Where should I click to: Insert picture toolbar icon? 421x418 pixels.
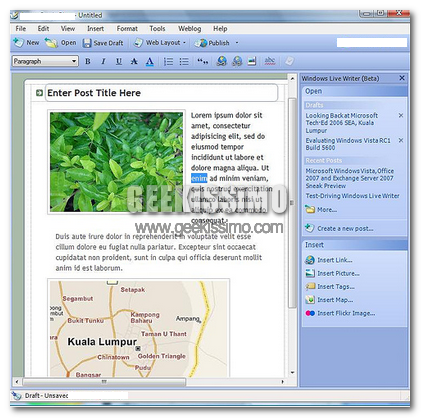pos(252,61)
